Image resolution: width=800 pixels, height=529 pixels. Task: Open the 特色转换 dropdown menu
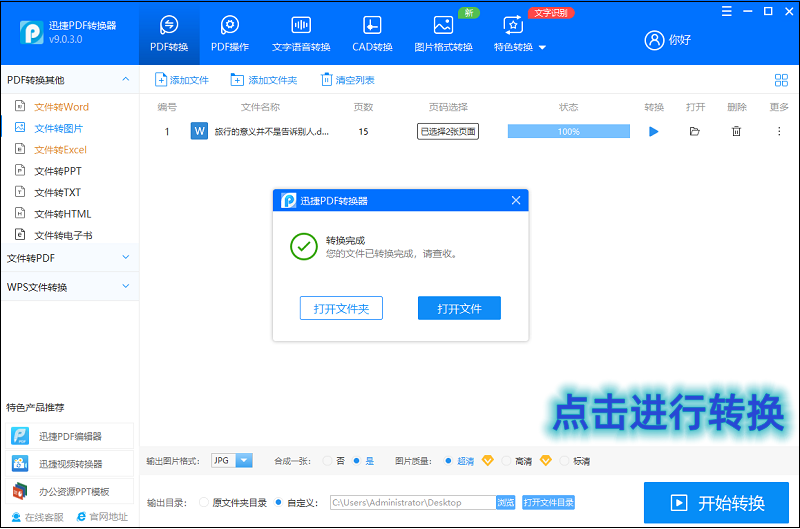[519, 34]
